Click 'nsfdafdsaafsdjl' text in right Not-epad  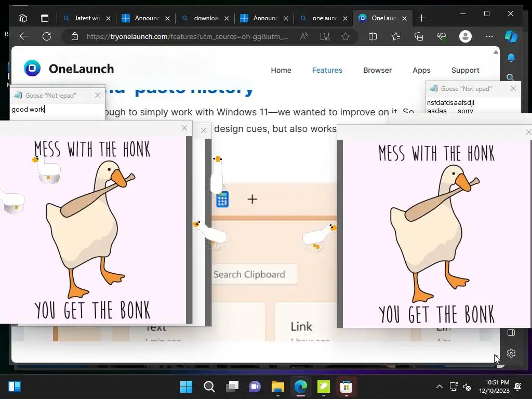pyautogui.click(x=450, y=102)
